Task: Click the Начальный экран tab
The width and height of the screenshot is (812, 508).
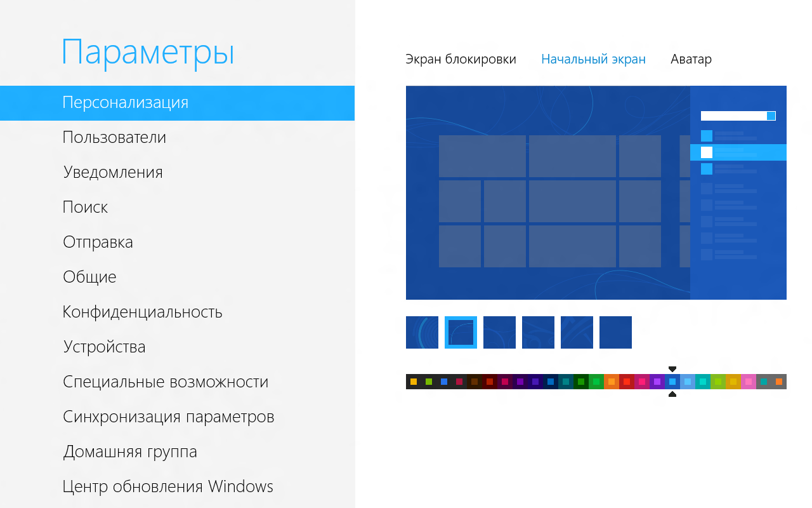Action: click(x=593, y=60)
